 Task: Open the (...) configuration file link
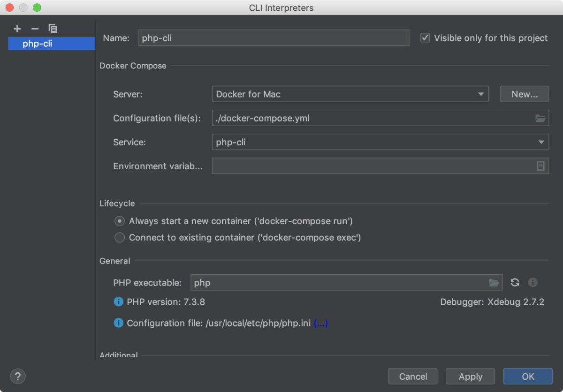320,323
